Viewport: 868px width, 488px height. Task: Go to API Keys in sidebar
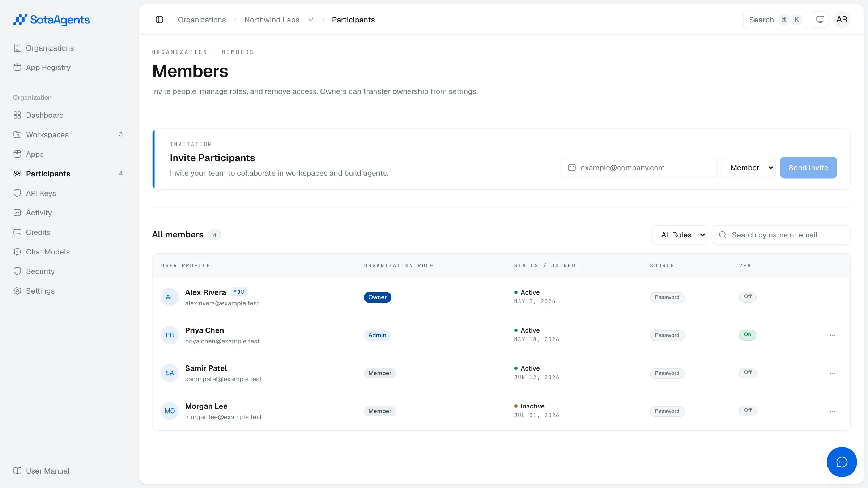[41, 193]
